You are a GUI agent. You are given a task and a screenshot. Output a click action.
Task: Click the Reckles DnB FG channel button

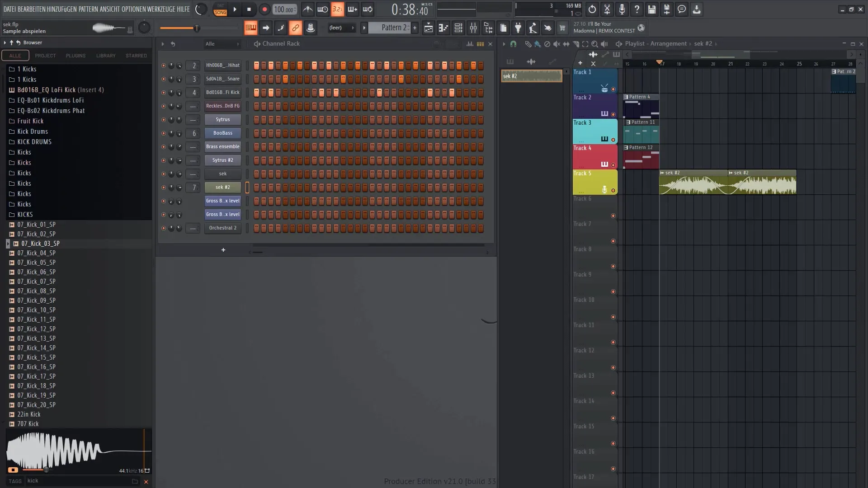(x=222, y=106)
